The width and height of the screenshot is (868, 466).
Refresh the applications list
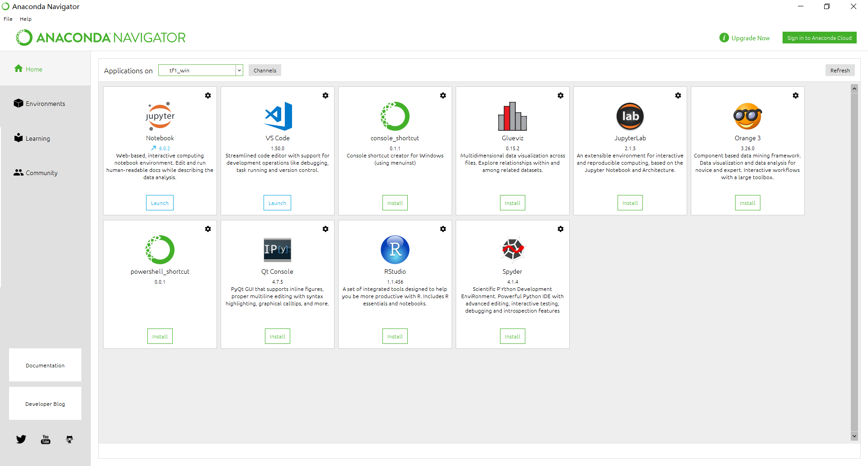(840, 71)
